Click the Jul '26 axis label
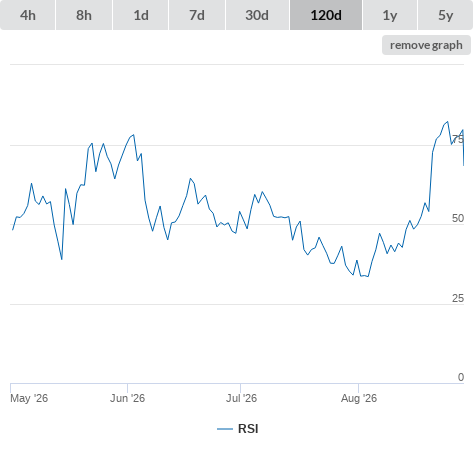The image size is (474, 455). coord(241,398)
